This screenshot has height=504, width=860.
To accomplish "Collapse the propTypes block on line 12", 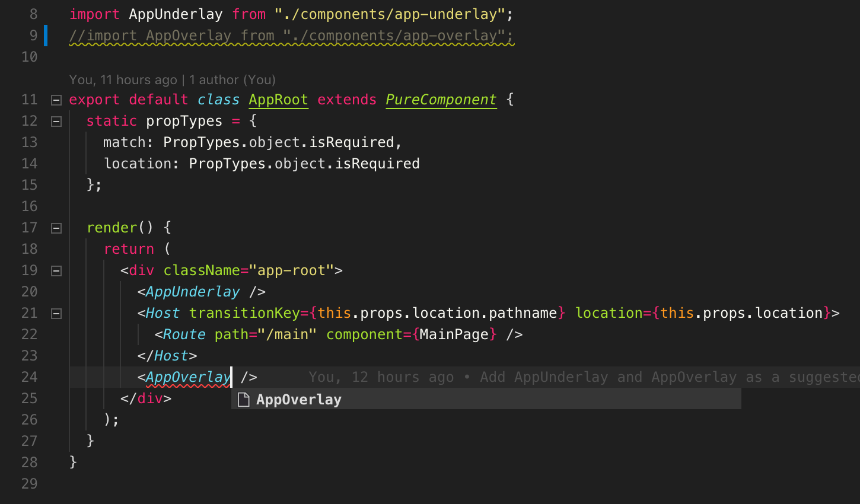I will pos(56,121).
